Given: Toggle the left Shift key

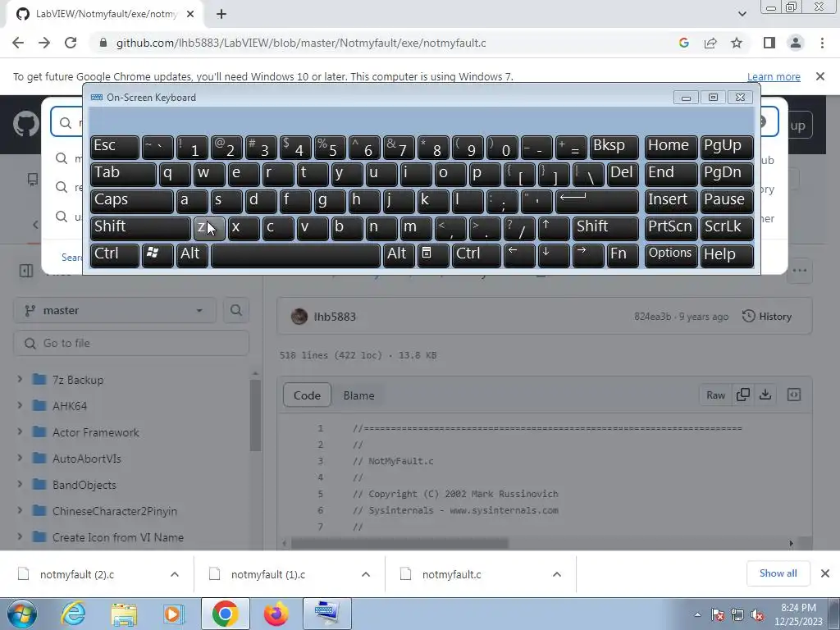Looking at the screenshot, I should pyautogui.click(x=140, y=228).
